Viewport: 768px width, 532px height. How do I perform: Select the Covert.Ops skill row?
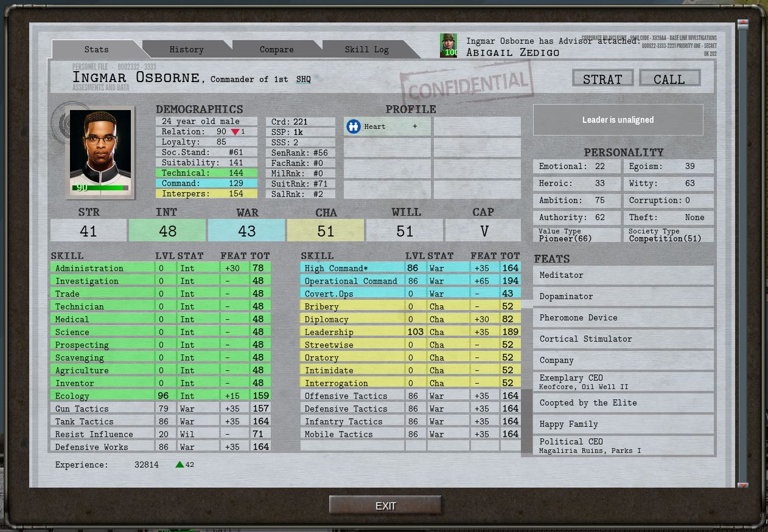click(411, 294)
